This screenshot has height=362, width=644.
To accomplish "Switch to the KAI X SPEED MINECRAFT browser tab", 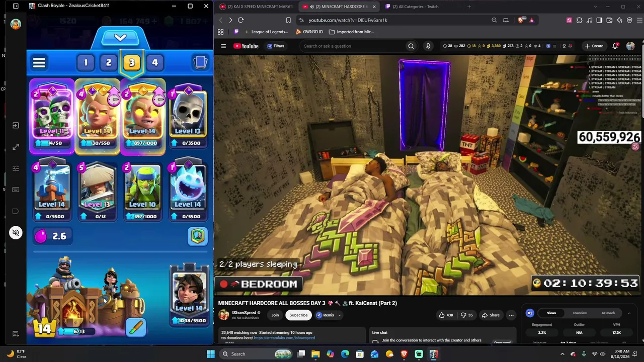I will point(257,7).
